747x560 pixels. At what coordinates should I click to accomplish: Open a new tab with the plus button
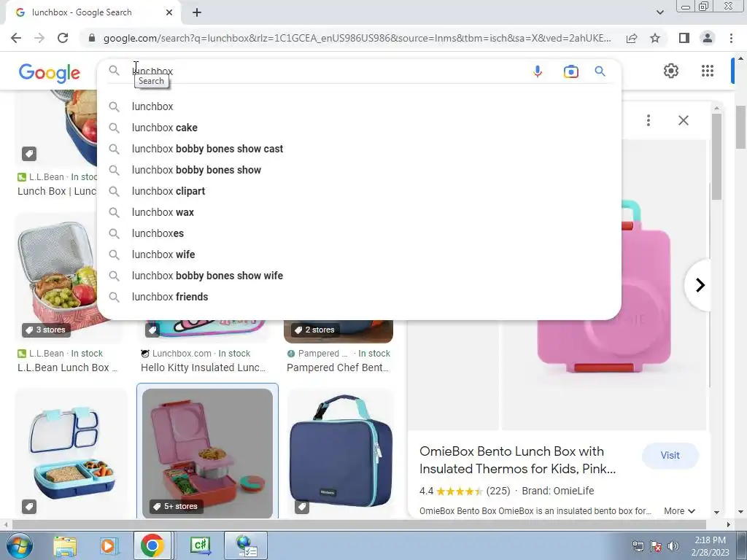(197, 13)
